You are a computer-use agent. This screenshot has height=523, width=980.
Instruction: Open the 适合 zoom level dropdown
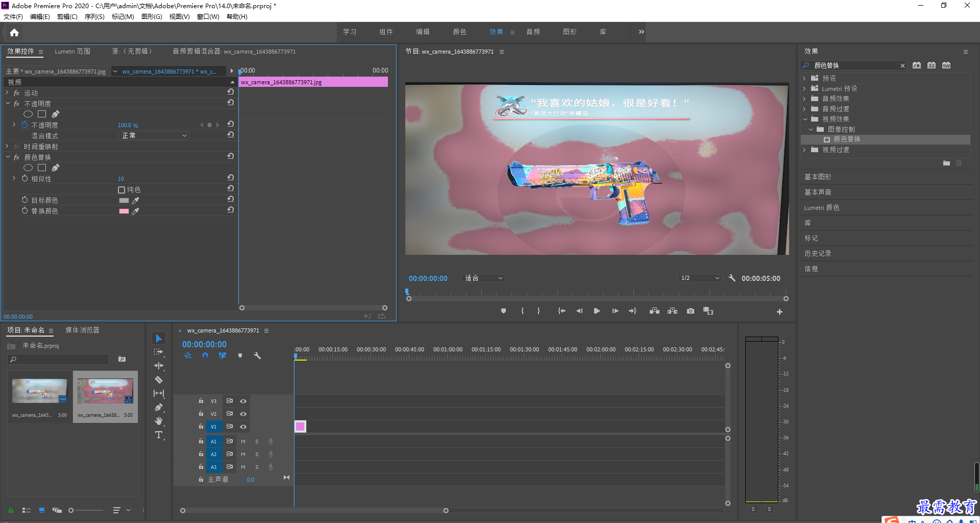[483, 278]
